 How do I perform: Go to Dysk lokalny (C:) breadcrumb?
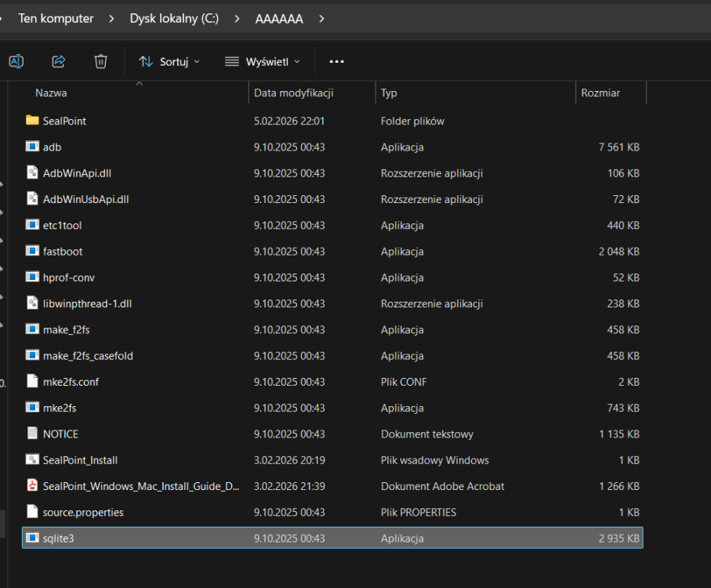(174, 18)
